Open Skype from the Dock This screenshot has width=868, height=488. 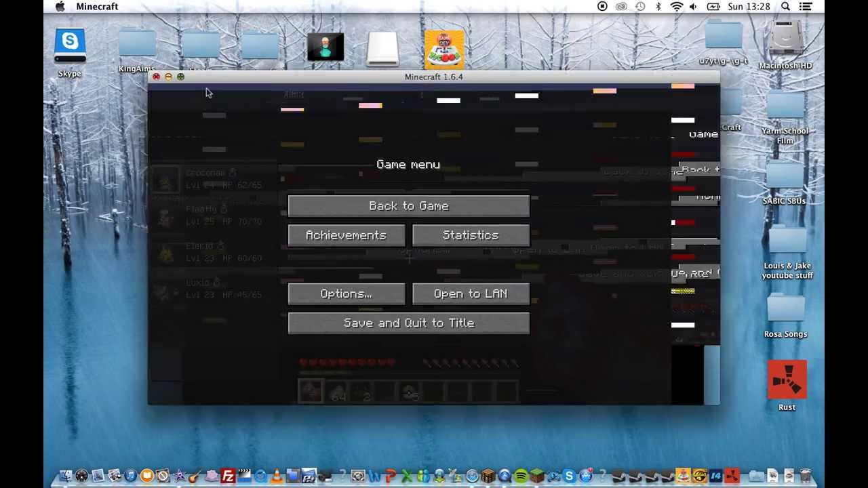[569, 476]
